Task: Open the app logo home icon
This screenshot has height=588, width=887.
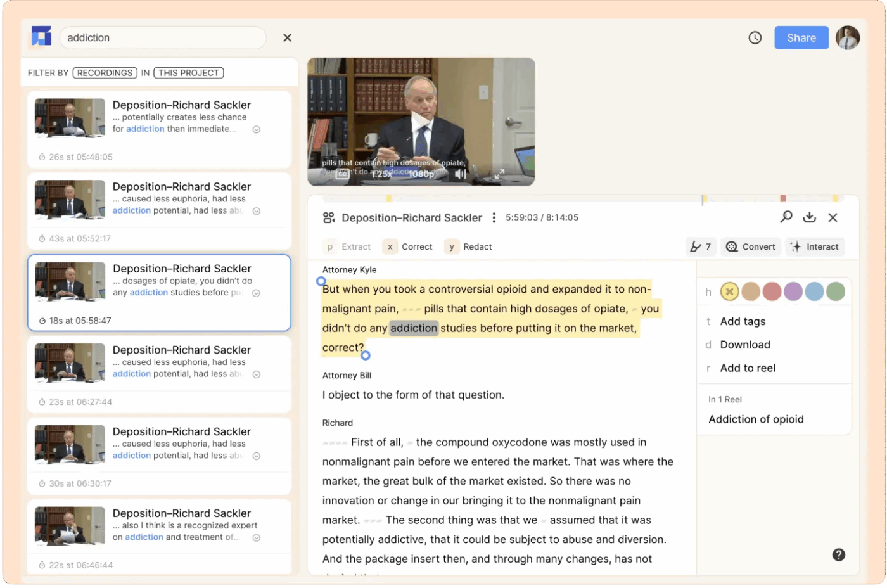Action: tap(41, 37)
